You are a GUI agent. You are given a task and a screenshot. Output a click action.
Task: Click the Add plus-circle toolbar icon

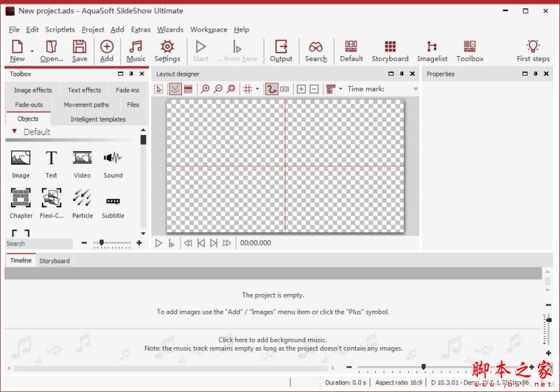point(107,50)
